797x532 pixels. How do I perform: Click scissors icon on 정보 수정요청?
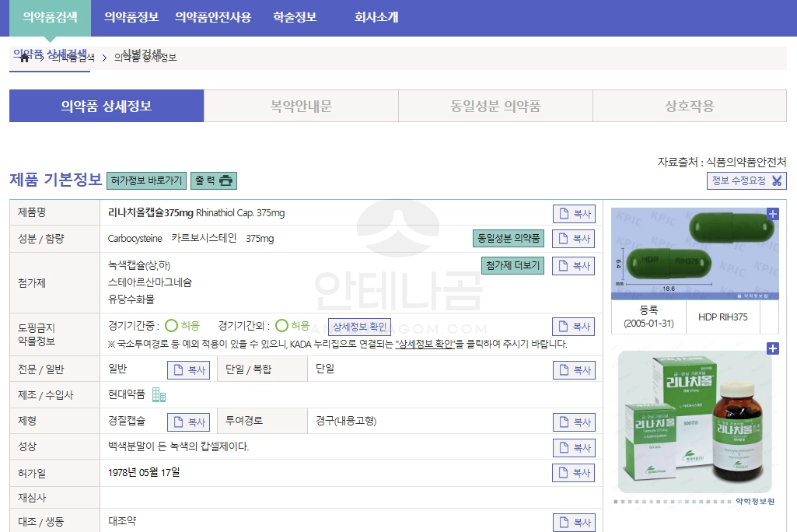(777, 180)
